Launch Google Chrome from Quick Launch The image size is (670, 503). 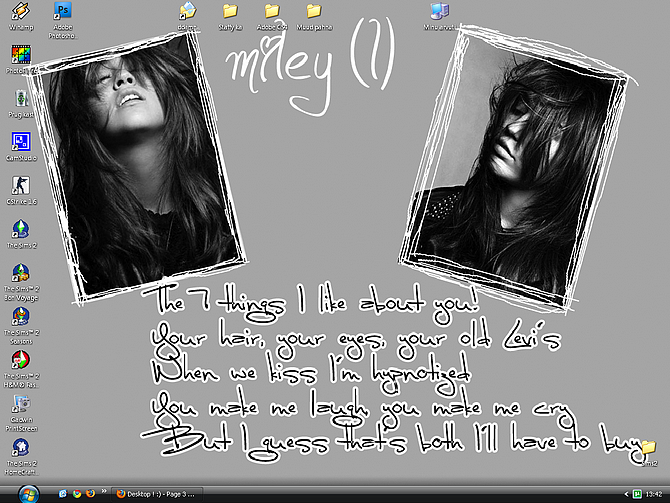coord(77,494)
